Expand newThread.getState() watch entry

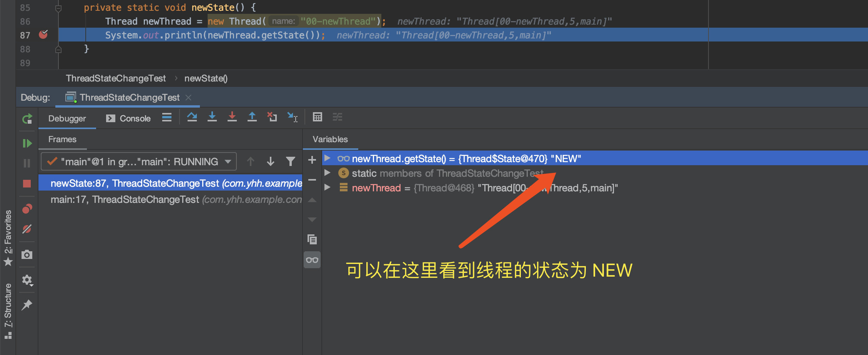pyautogui.click(x=328, y=158)
